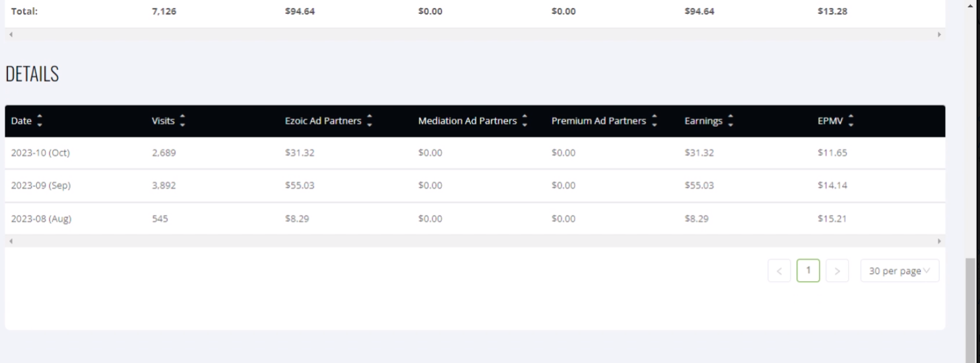The width and height of the screenshot is (980, 363).
Task: Sort by EPMV column arrows
Action: point(851,121)
